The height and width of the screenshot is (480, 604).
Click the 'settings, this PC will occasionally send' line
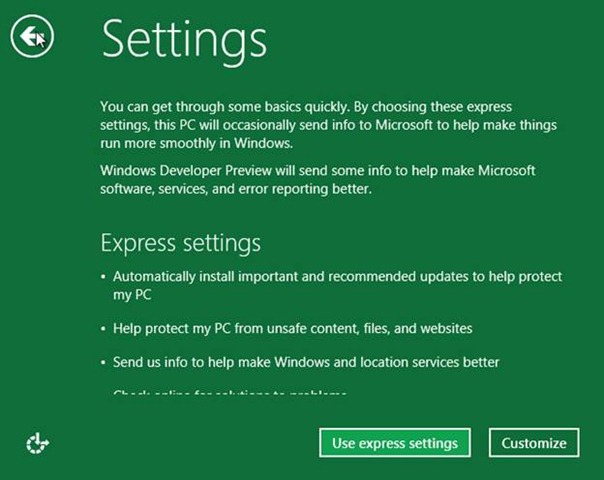(329, 125)
